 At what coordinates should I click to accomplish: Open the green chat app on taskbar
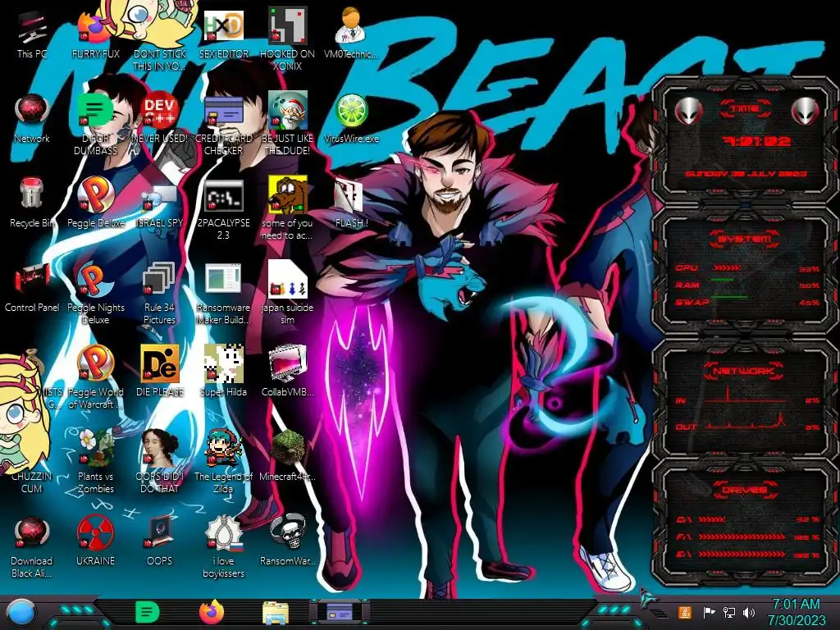coord(148,612)
